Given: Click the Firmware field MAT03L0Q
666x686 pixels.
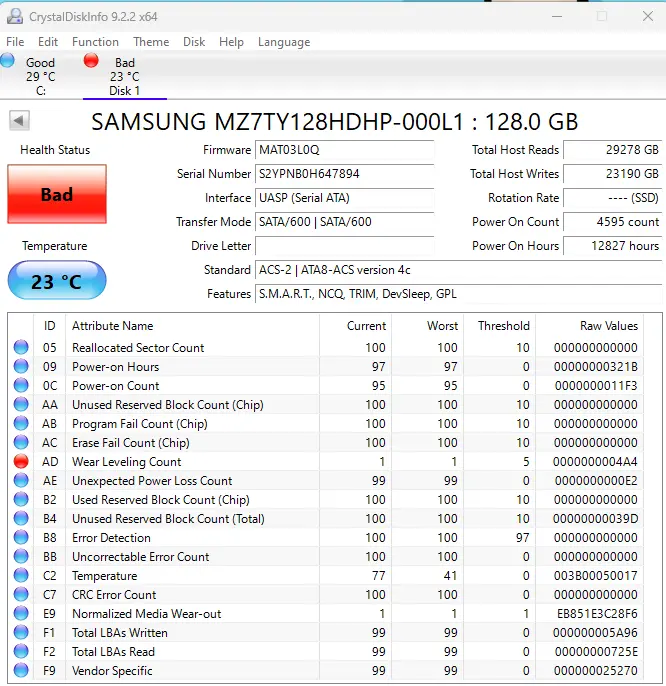Looking at the screenshot, I should pyautogui.click(x=344, y=150).
